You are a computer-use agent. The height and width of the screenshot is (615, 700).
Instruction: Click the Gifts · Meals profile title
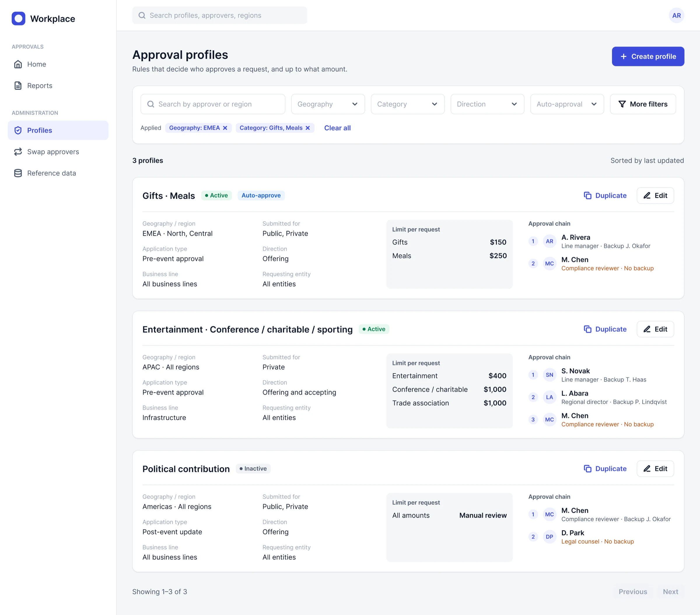pyautogui.click(x=169, y=196)
